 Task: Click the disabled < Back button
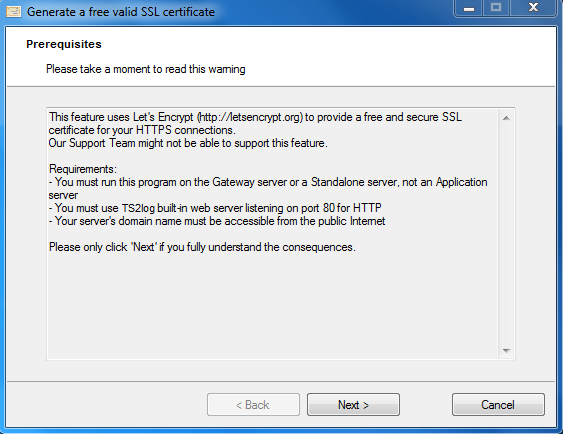click(253, 405)
